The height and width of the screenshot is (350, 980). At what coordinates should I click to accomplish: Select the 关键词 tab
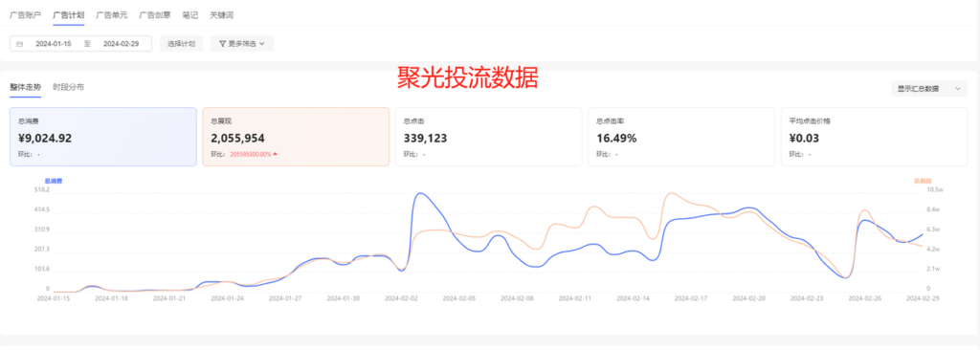[x=221, y=14]
